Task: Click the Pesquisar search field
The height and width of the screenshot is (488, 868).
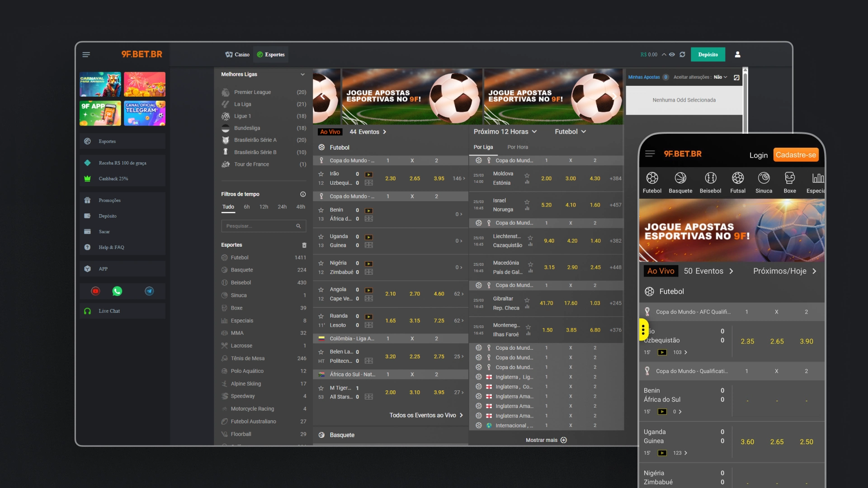Action: tap(264, 226)
